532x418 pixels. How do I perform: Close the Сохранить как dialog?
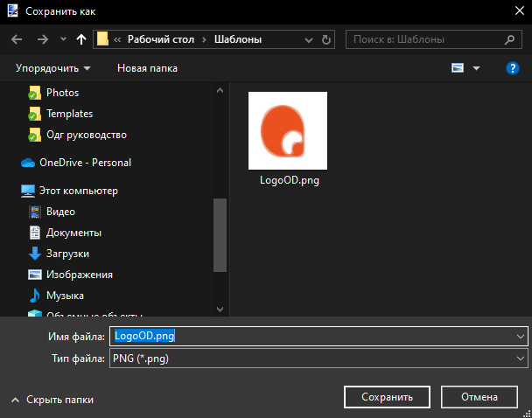[520, 10]
